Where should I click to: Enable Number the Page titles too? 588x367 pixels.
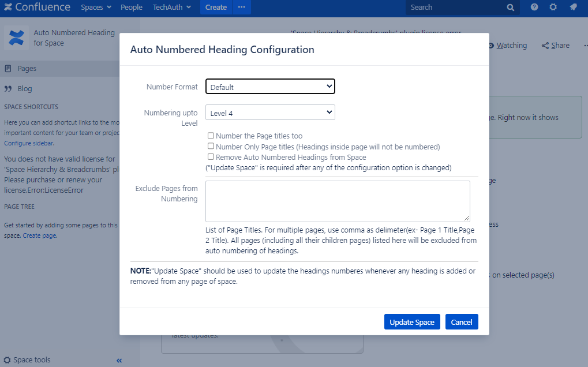coord(211,136)
